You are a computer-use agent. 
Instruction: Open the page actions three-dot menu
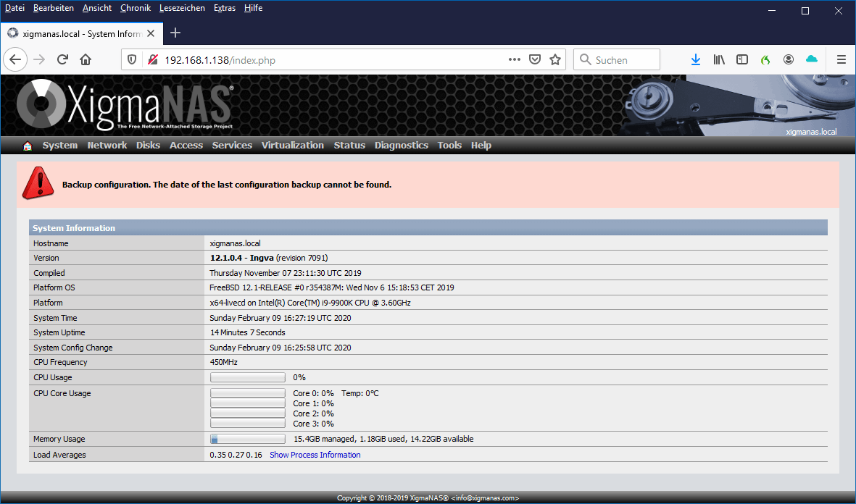point(514,60)
